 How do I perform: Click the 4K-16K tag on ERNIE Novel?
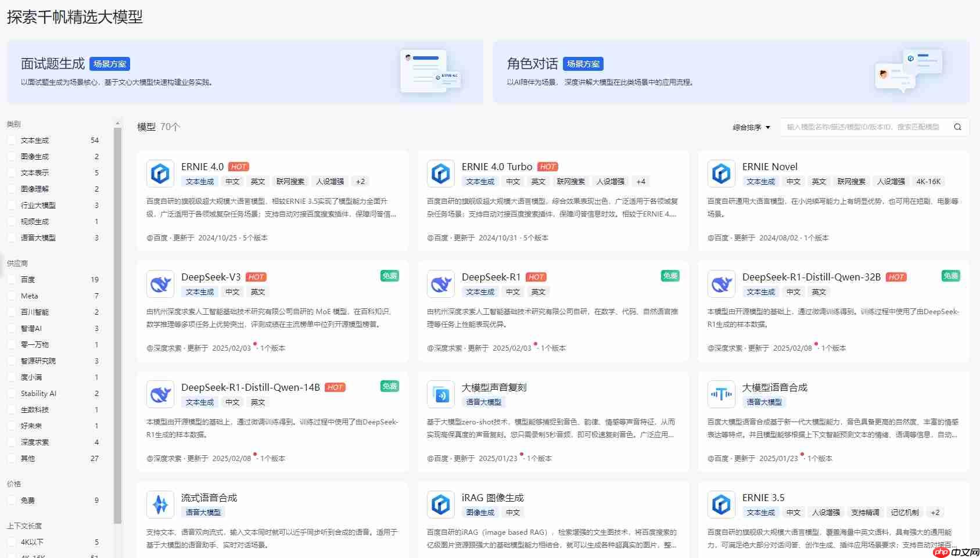(928, 182)
